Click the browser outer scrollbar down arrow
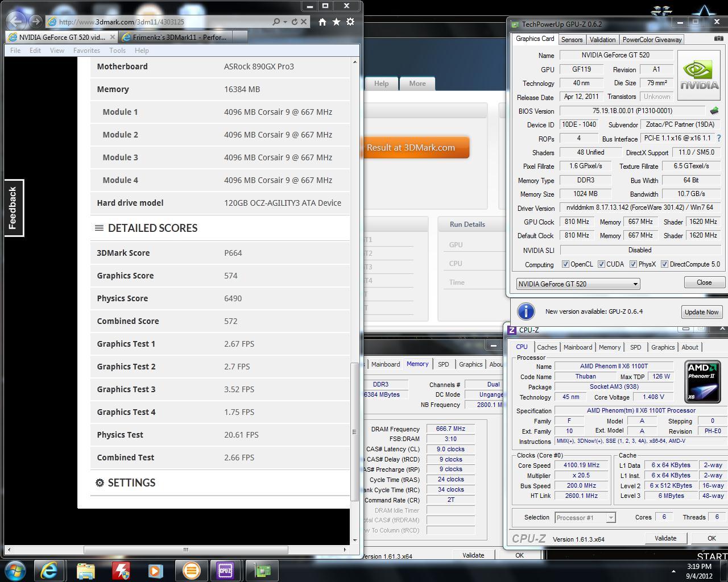 click(355, 541)
